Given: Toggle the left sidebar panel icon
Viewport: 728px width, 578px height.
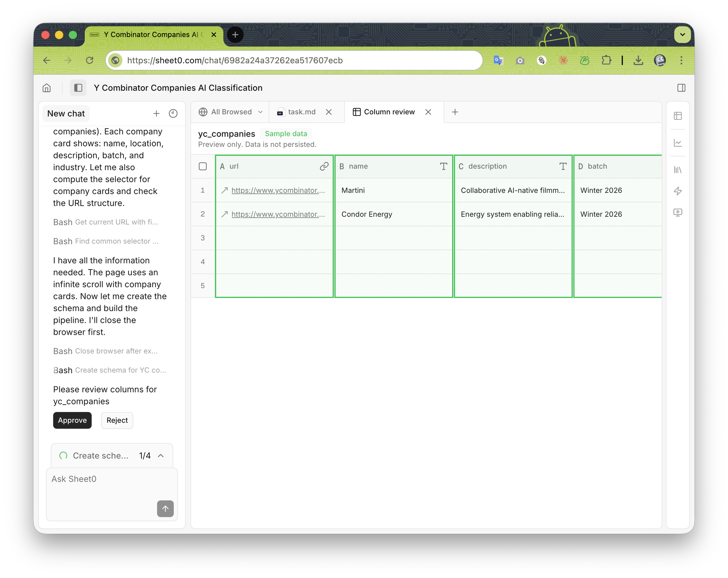Looking at the screenshot, I should (x=78, y=88).
